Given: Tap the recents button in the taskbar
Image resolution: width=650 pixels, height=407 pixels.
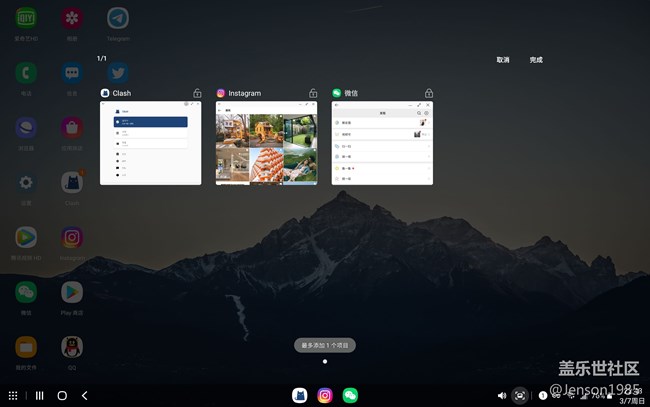Looking at the screenshot, I should (39, 396).
